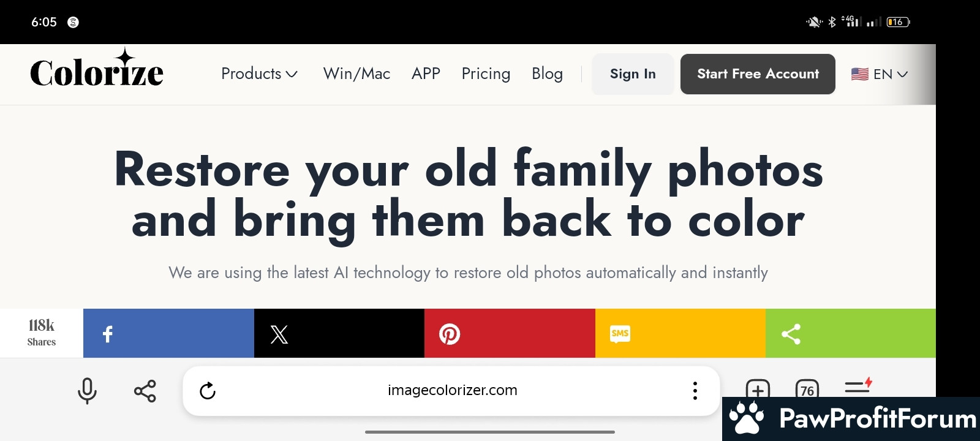Share the page on Facebook

point(168,333)
